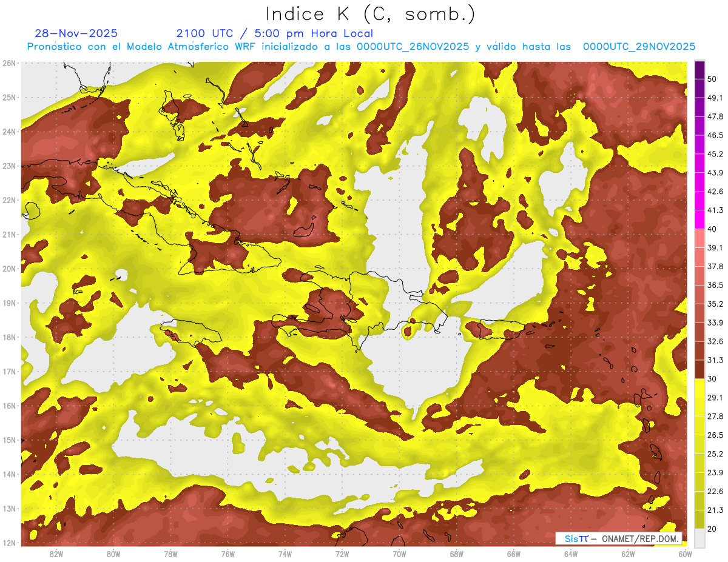Click the "12N" latitude label

(10, 543)
